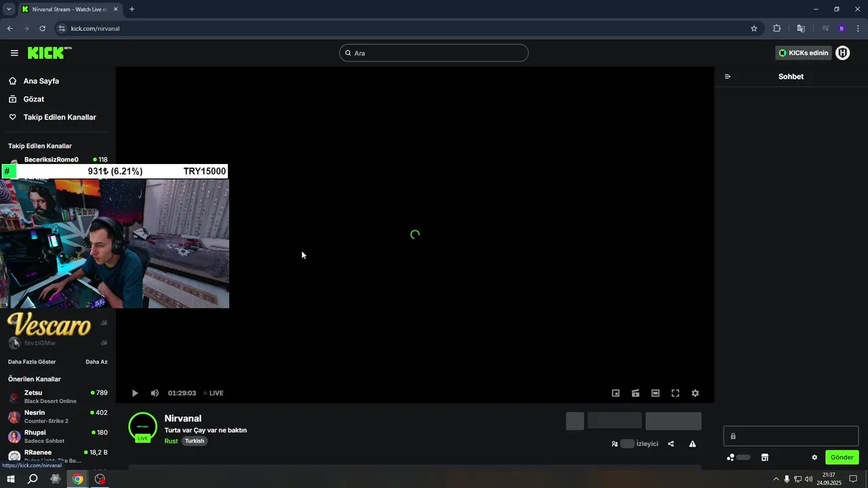
Task: Open BeceriksizRome0 followed channel
Action: tap(58, 160)
